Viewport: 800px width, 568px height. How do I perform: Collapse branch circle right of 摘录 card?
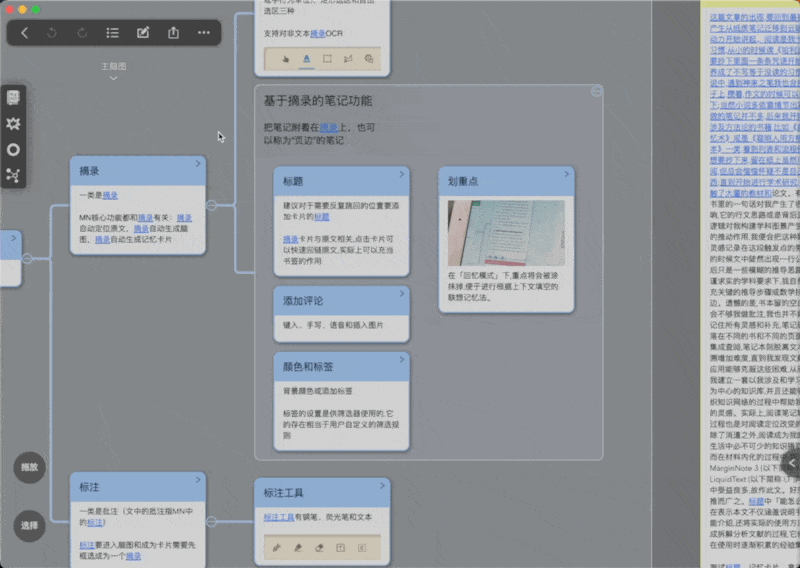[211, 205]
